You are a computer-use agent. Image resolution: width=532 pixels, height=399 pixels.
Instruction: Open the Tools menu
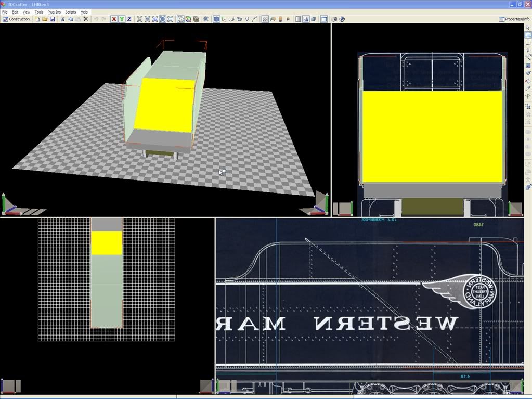point(38,12)
